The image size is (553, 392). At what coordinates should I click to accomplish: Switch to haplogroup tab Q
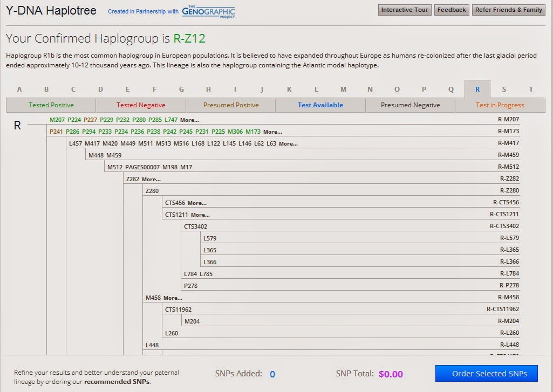[x=451, y=89]
